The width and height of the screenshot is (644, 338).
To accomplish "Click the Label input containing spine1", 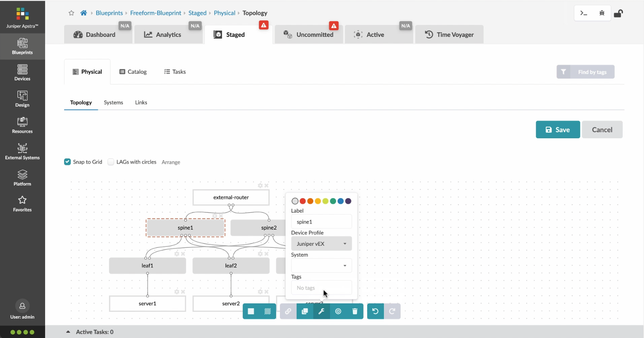I will click(x=321, y=222).
